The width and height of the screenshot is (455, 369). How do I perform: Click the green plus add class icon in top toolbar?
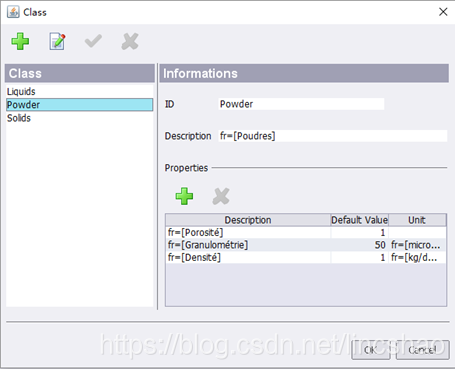coord(20,41)
